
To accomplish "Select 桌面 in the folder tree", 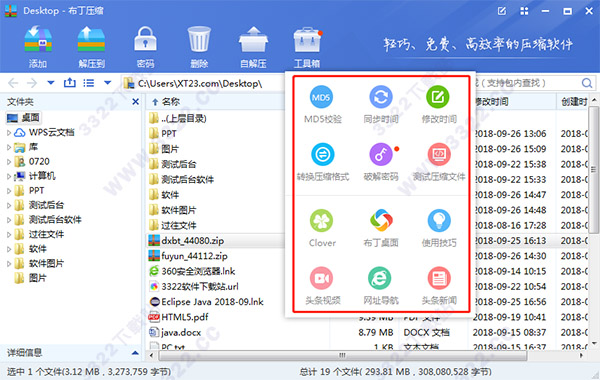I will [24, 118].
